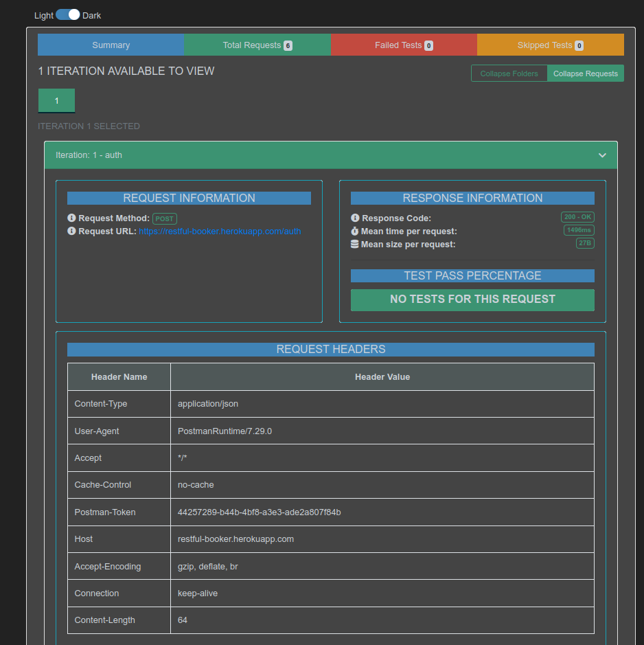
Task: Select iteration 1 button
Action: tap(56, 100)
